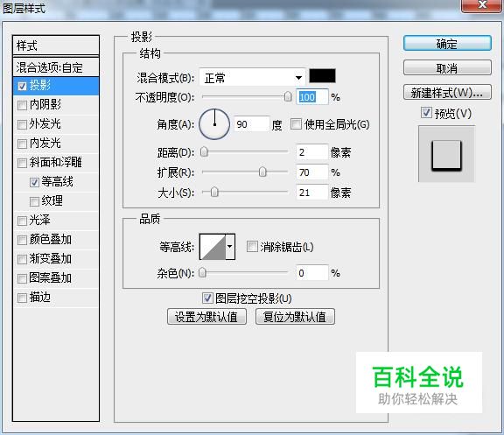
Task: Click the 扩展 value field
Action: tap(311, 172)
